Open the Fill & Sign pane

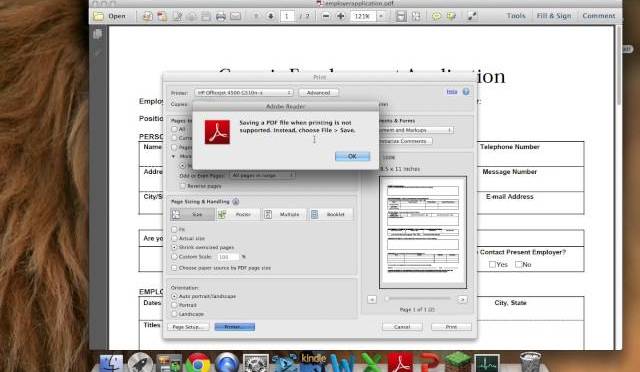[x=553, y=16]
